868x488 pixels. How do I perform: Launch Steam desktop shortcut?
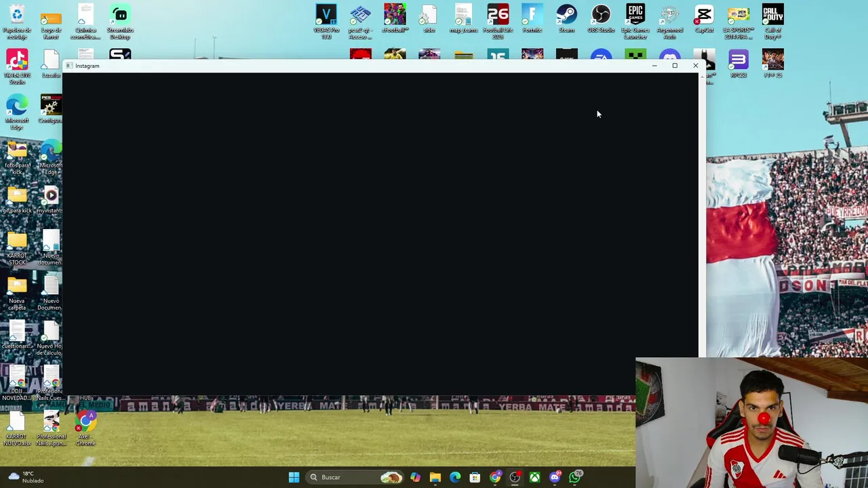tap(566, 18)
